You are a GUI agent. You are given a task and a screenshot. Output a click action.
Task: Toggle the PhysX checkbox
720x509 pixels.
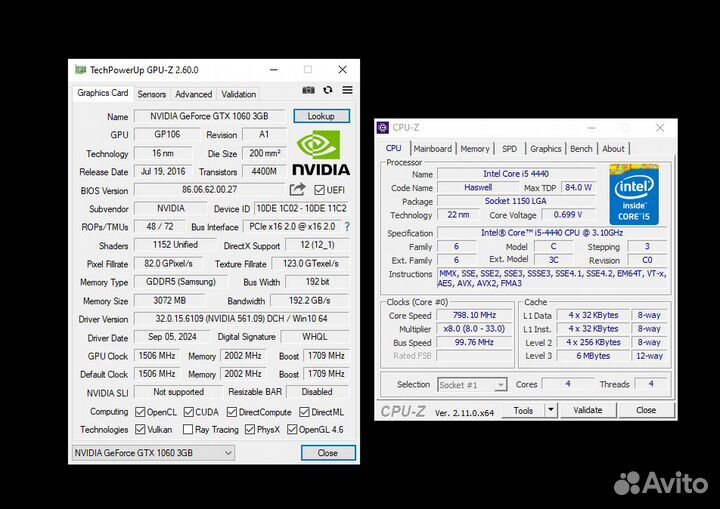tap(250, 430)
